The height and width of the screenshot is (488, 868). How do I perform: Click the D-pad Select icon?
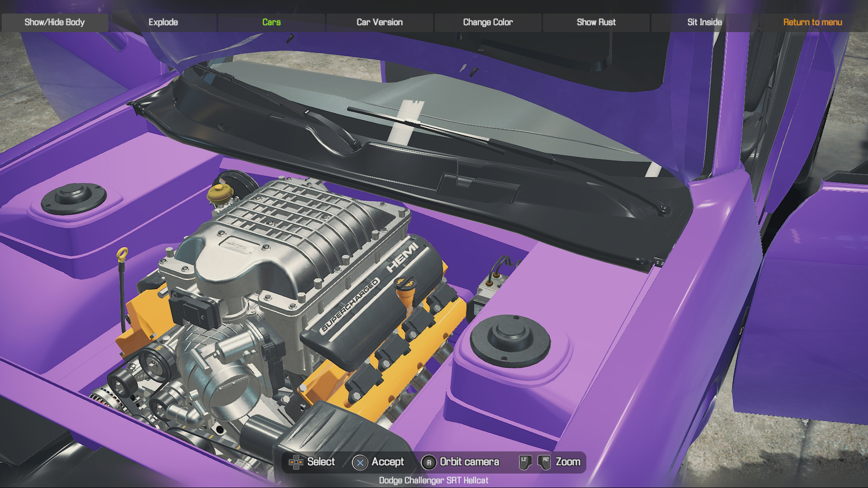coord(297,462)
